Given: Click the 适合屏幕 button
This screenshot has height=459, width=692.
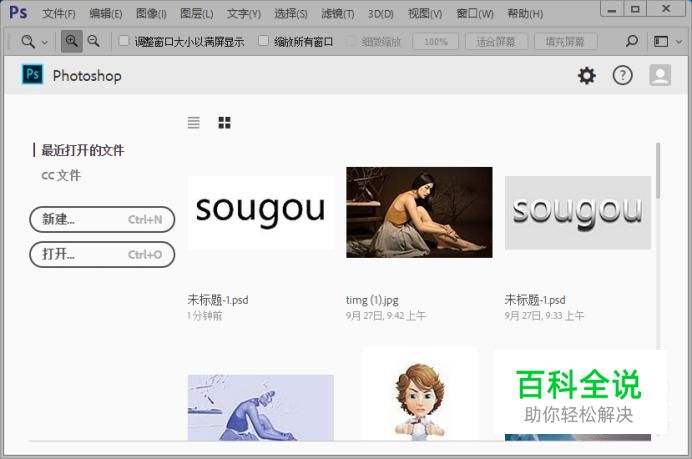Looking at the screenshot, I should [x=496, y=42].
